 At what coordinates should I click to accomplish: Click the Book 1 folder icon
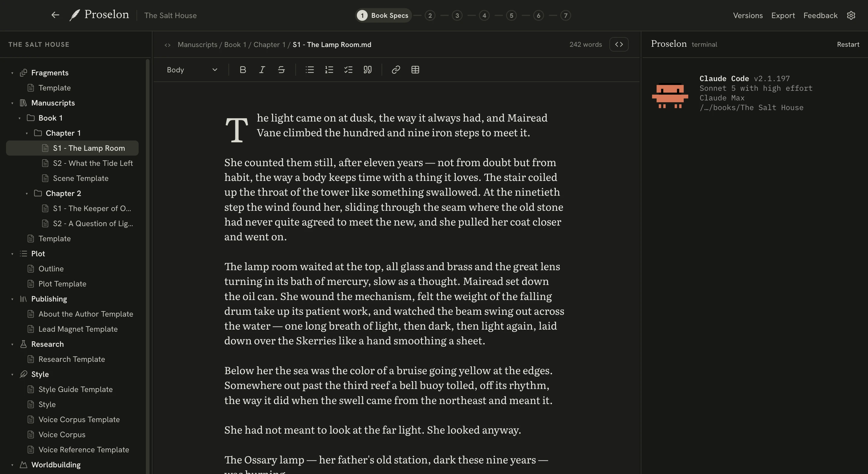[x=31, y=118]
